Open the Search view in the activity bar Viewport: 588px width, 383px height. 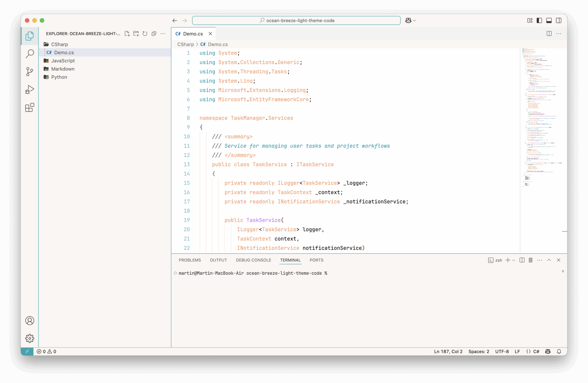coord(30,54)
